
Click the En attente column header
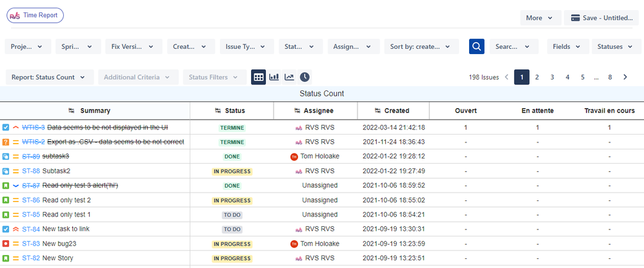(x=538, y=111)
